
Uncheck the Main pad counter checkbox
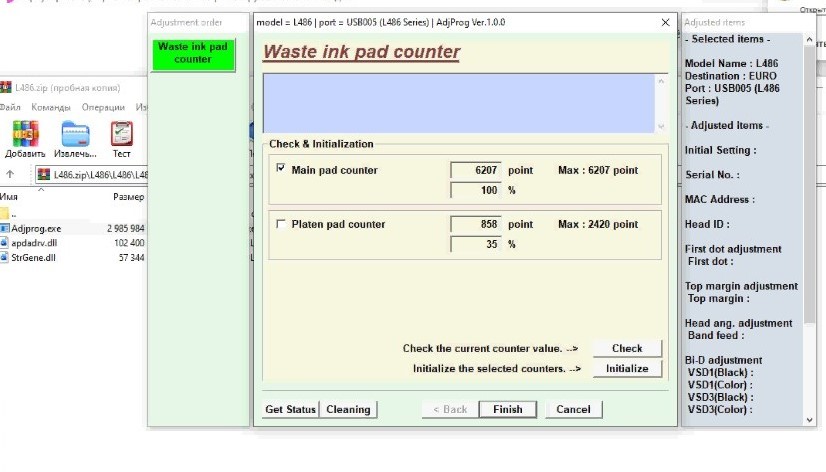coord(281,168)
